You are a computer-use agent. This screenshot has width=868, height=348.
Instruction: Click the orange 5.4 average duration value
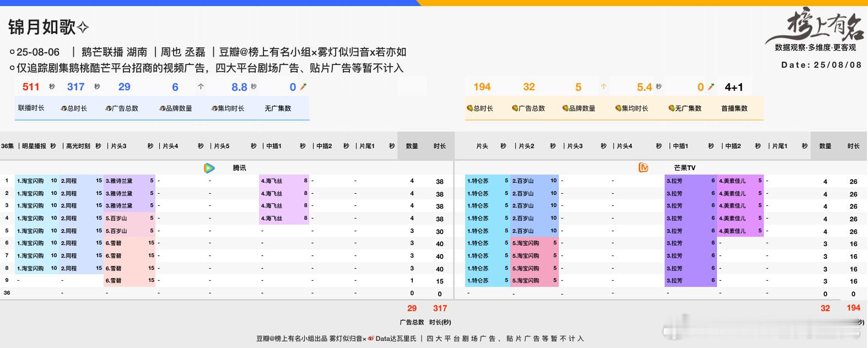pos(644,87)
